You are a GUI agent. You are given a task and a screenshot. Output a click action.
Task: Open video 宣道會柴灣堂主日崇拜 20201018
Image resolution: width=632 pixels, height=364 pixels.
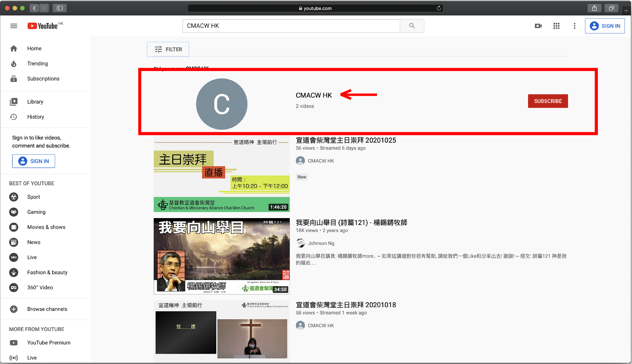point(346,305)
